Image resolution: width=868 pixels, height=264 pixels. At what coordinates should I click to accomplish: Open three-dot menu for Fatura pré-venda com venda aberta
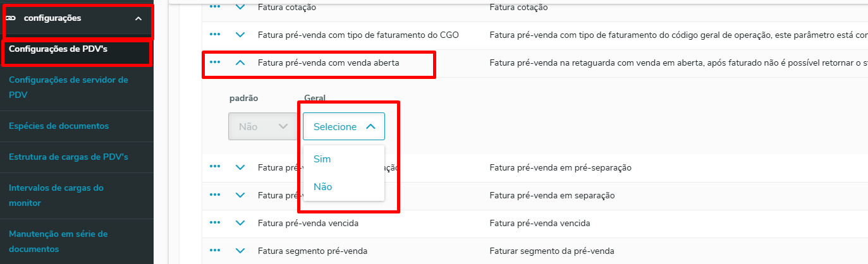214,62
